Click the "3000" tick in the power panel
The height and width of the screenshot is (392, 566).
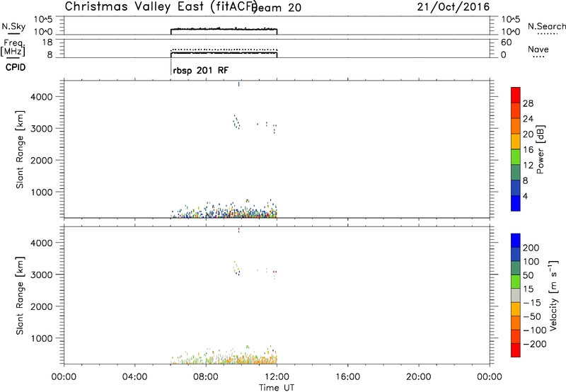(42, 129)
